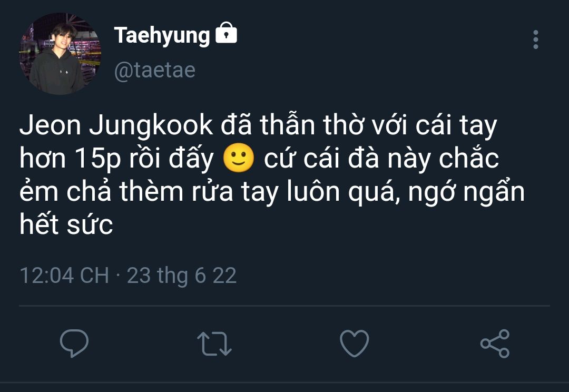Click the name Jeon Jungkook in tweet

[116, 126]
